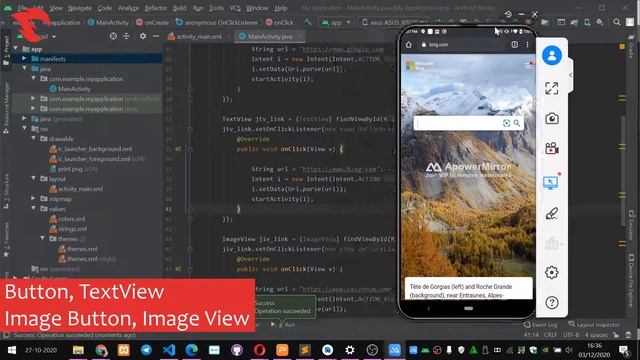Click ApowerMirror monitor control icon
The height and width of the screenshot is (360, 640).
[551, 182]
